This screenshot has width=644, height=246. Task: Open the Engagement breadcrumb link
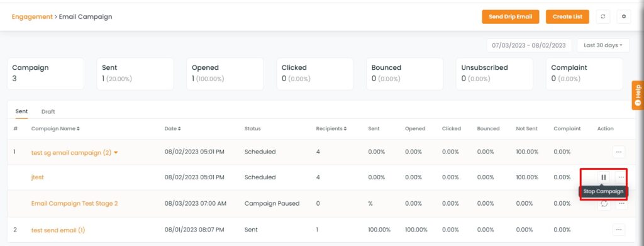32,17
